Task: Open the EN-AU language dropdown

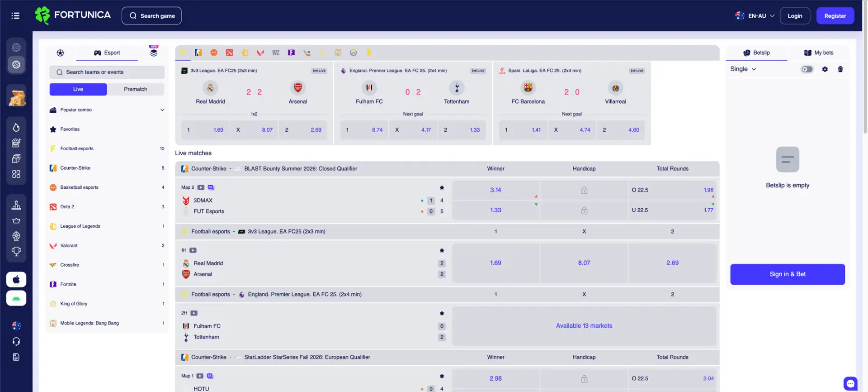Action: 755,16
